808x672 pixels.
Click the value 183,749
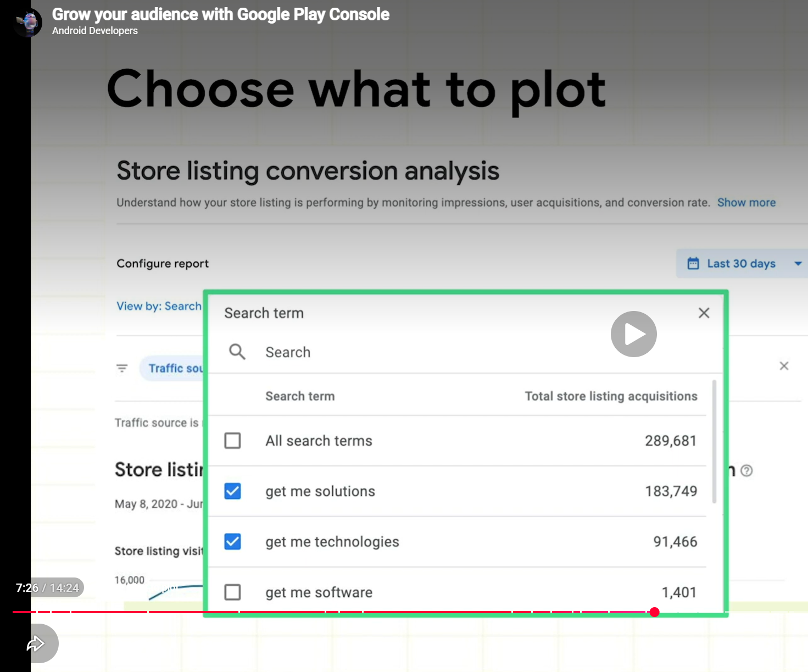671,491
